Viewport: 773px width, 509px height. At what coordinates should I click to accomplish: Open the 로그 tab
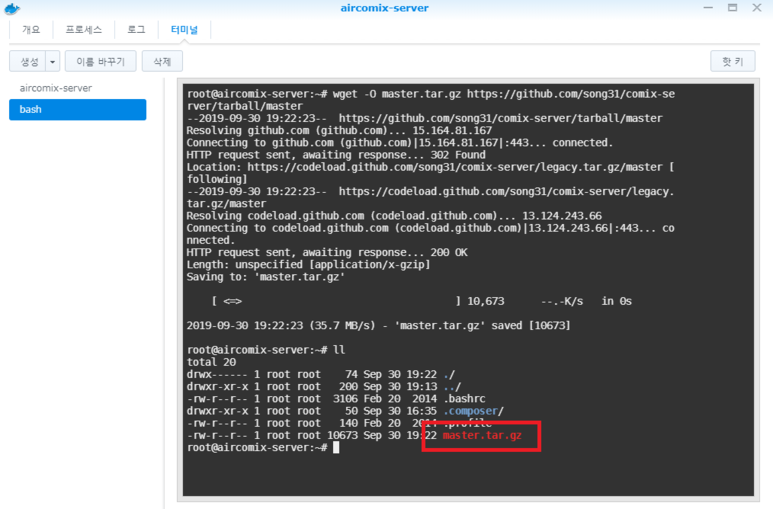pos(136,30)
